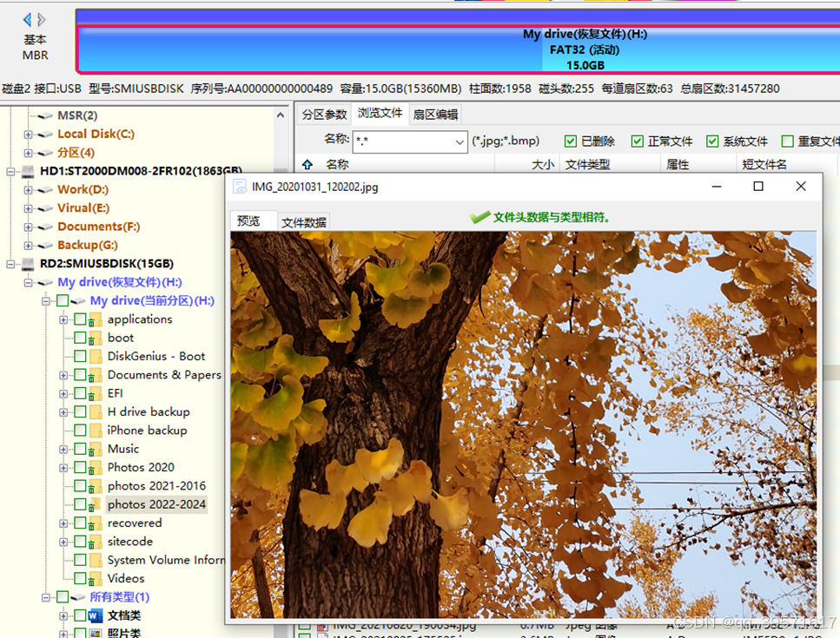Click the iPhone backup folder icon
Viewport: 840px width, 638px height.
96,431
